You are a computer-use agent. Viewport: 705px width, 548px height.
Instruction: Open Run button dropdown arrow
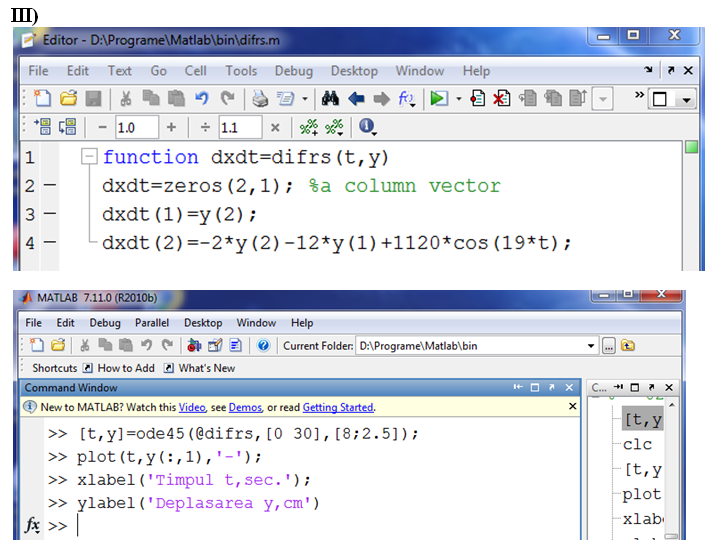click(459, 99)
